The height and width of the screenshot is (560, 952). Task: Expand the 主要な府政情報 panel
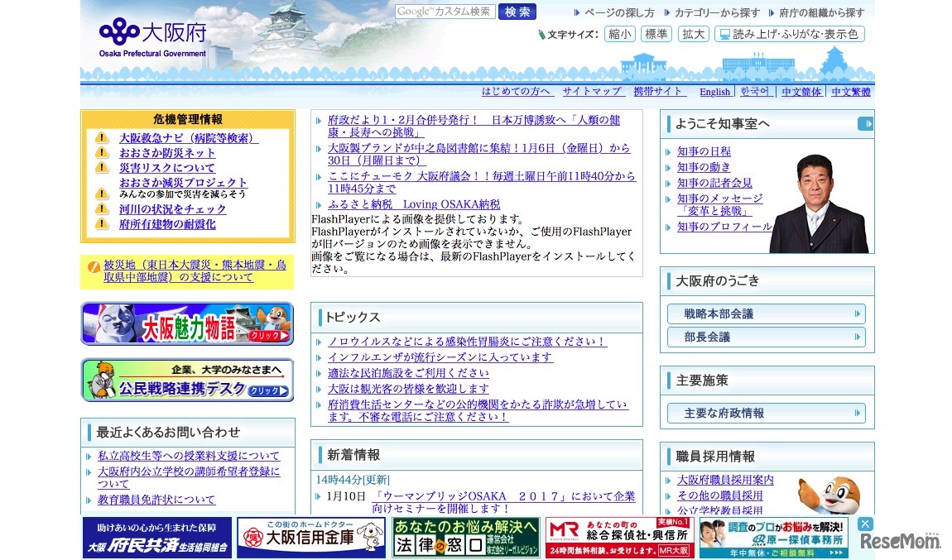[766, 413]
